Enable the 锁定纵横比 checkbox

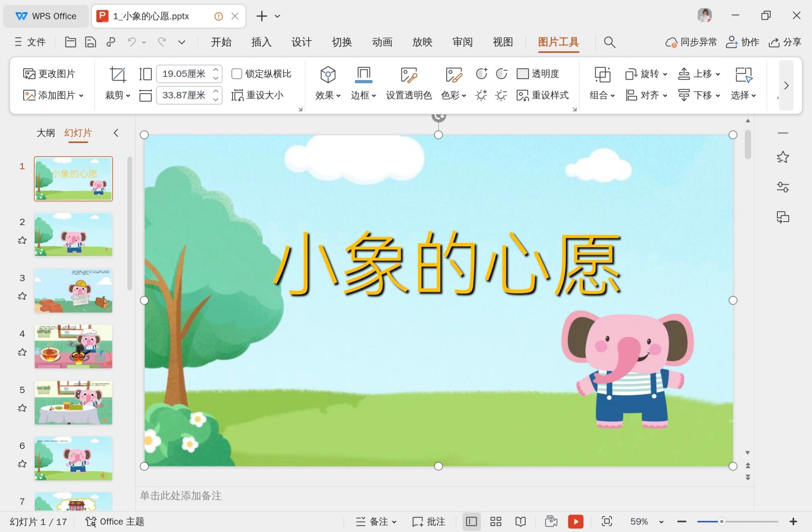tap(237, 73)
